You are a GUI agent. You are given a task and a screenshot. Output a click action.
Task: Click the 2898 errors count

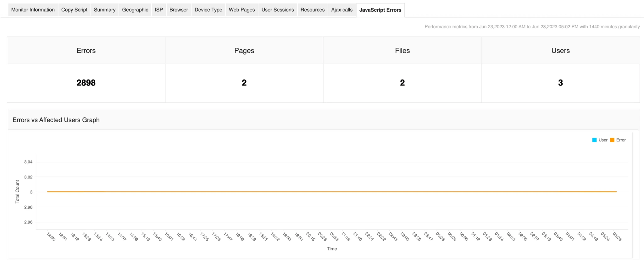(86, 83)
